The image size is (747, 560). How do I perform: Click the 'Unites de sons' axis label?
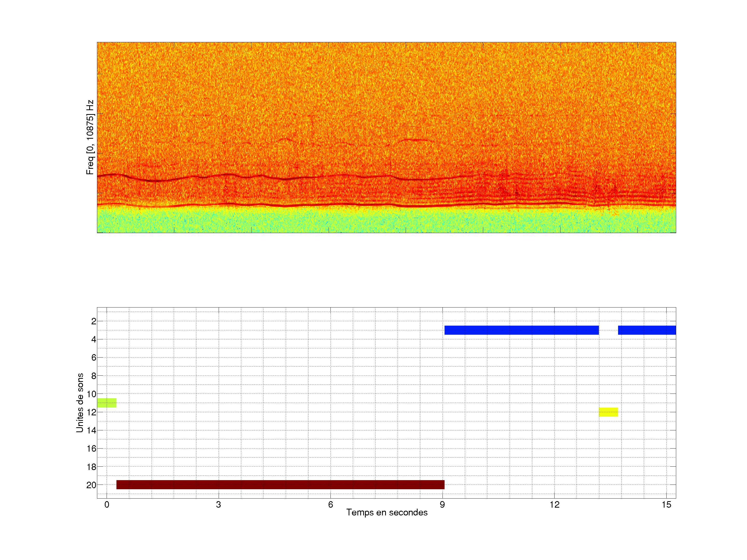[80, 403]
